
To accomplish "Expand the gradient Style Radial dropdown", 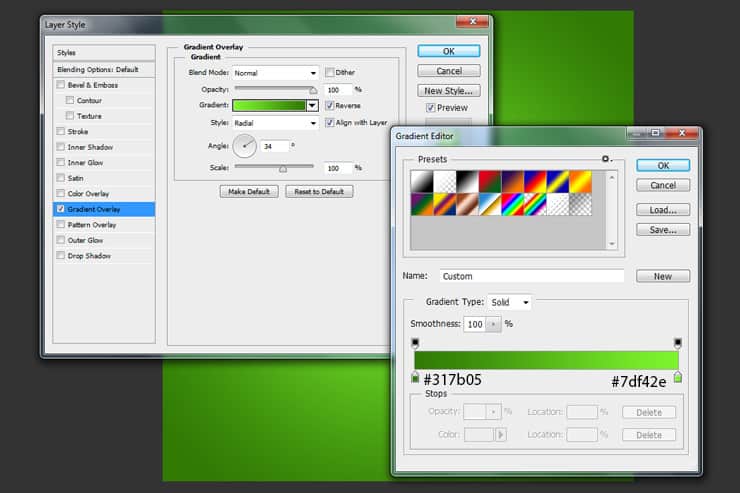I will click(276, 123).
